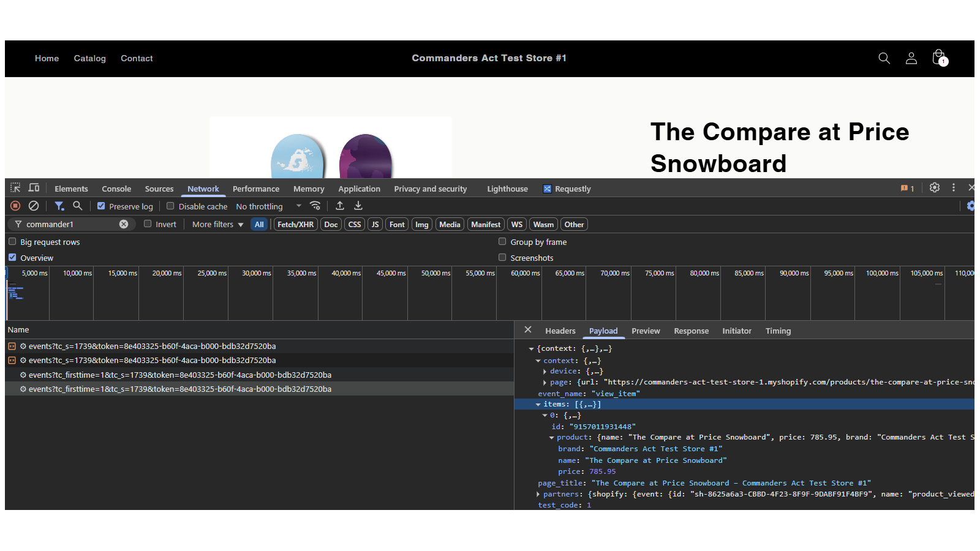Enable Group by frame
Image resolution: width=980 pixels, height=551 pixels.
(502, 242)
